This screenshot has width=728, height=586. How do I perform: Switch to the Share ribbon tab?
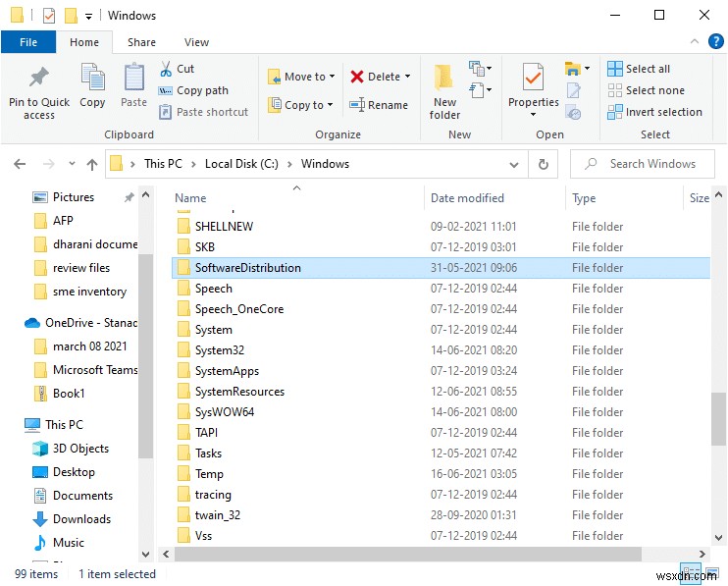[141, 42]
